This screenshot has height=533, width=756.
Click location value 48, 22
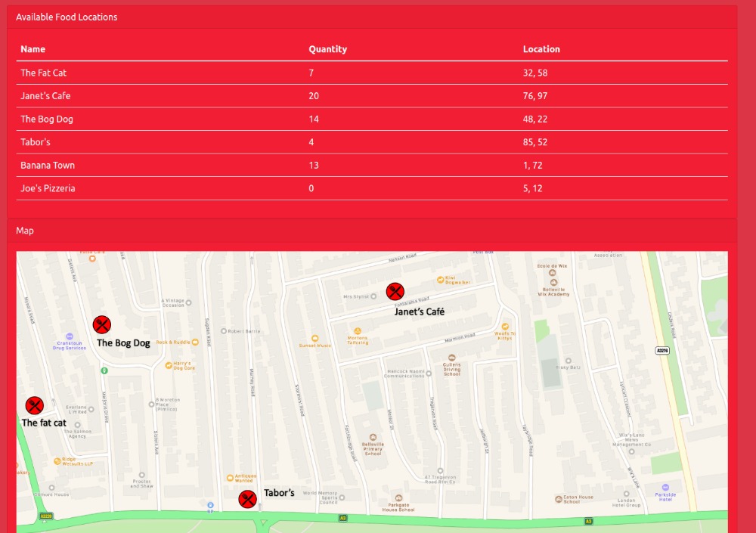(x=535, y=119)
